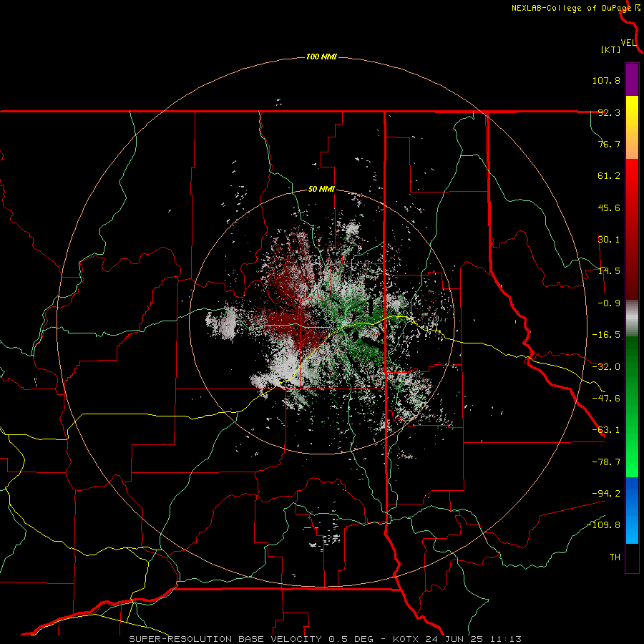Click the TH threshold label

[615, 557]
